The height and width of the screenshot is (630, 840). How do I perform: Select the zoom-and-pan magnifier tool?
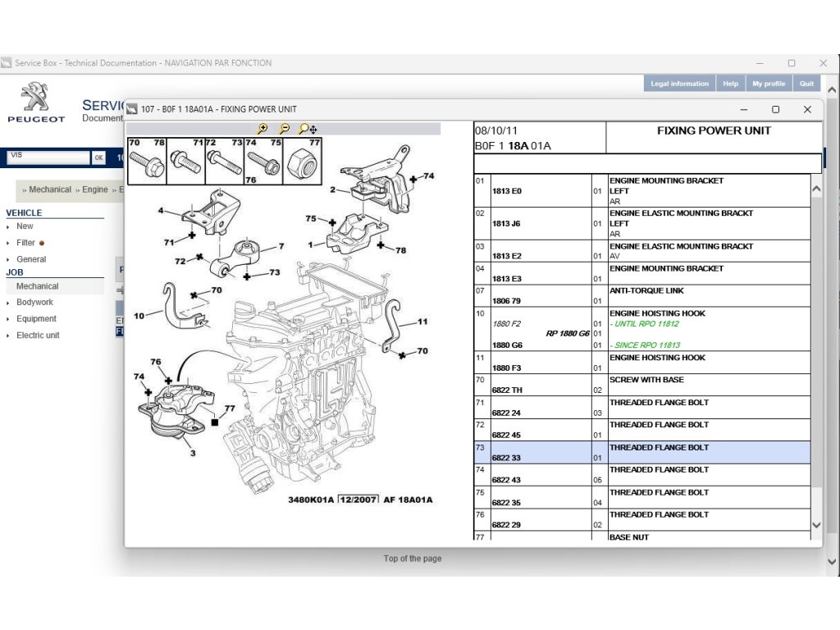coord(308,129)
